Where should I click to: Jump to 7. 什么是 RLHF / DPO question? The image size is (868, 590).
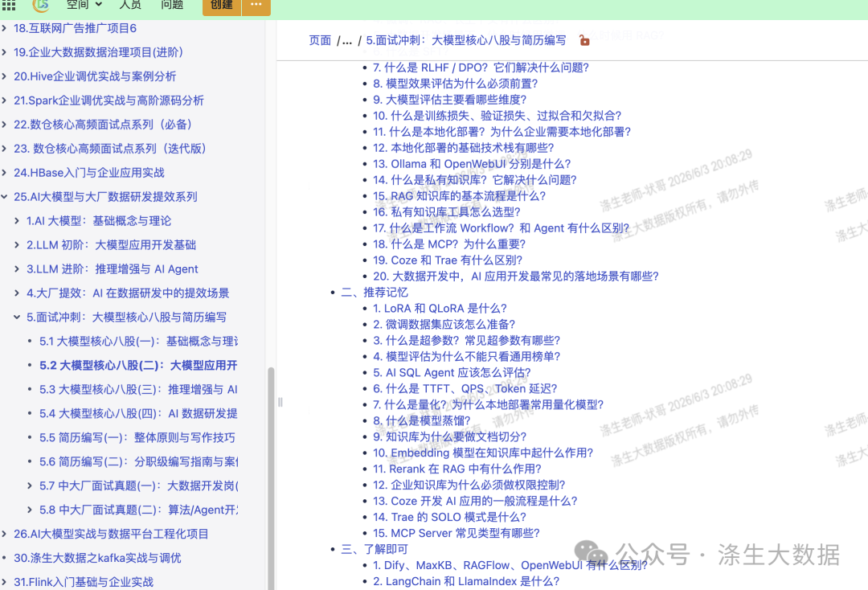[x=481, y=68]
